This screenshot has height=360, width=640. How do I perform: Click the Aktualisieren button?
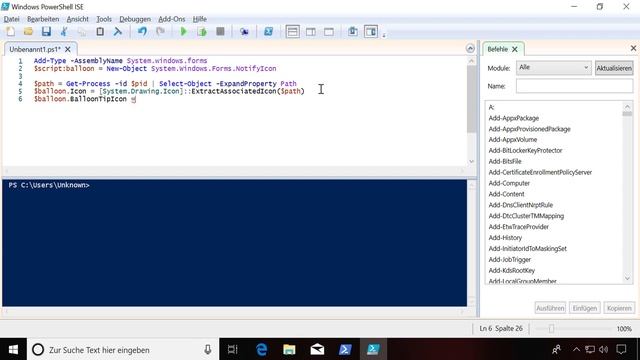click(614, 68)
